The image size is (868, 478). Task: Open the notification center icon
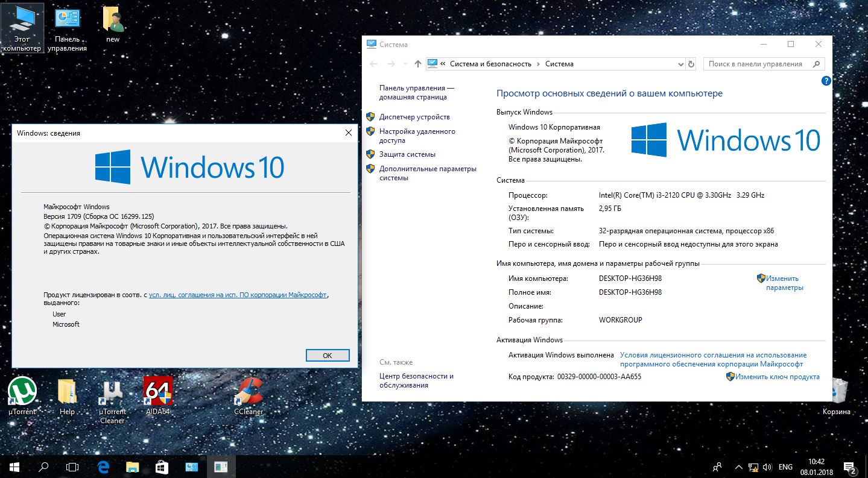[850, 467]
